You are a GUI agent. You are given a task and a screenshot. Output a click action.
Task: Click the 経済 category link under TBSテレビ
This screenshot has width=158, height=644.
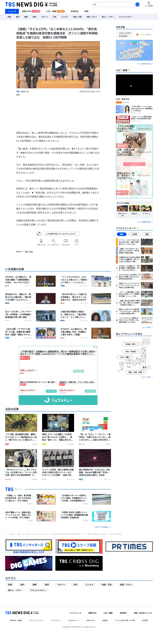(18, 95)
